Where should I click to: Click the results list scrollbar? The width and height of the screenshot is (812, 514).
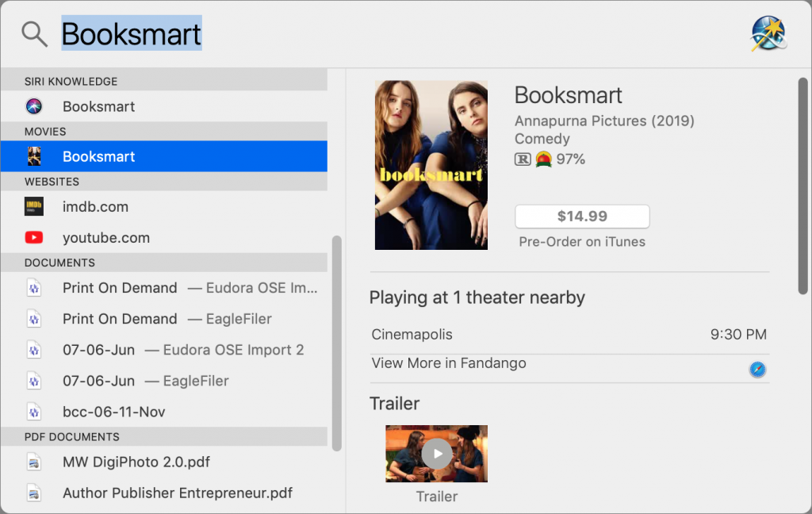point(336,343)
